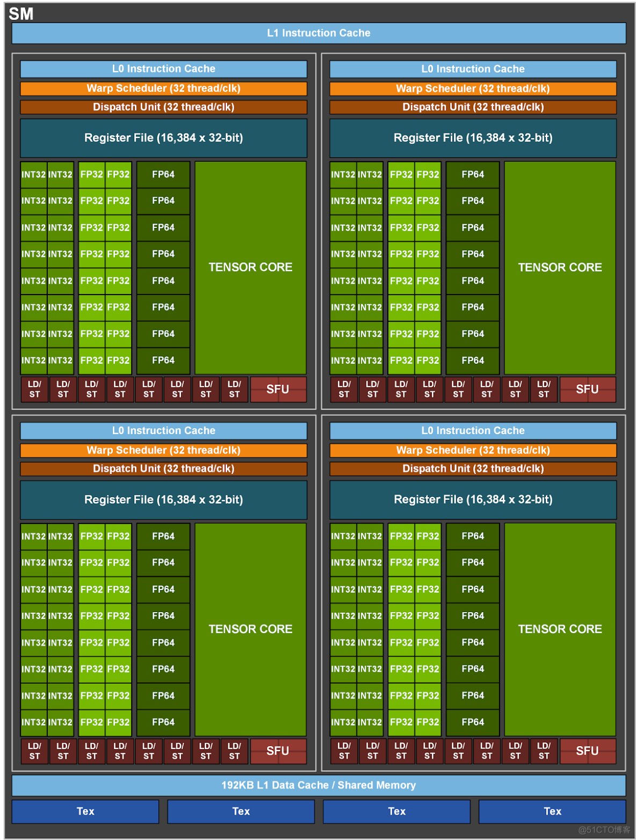Select the SFU block in top-left partition

point(278,389)
